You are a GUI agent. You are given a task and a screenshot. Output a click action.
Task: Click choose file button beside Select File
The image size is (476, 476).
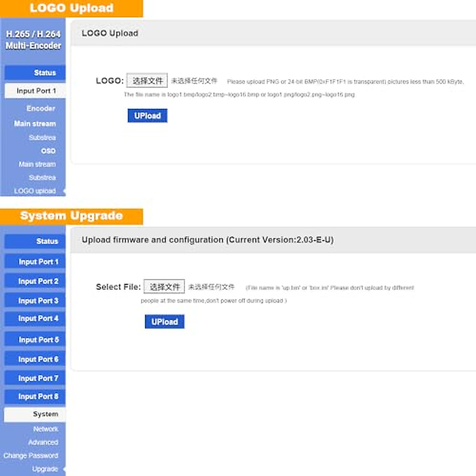click(164, 287)
